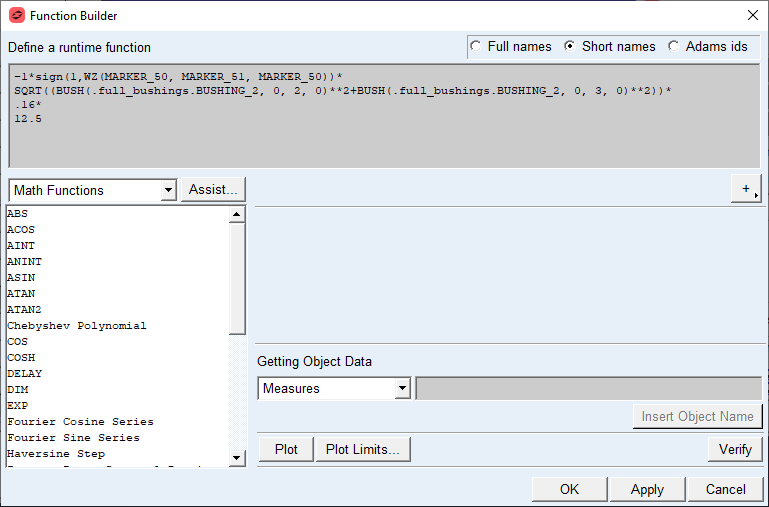The height and width of the screenshot is (507, 769).
Task: Click the object name input field
Action: click(x=588, y=388)
